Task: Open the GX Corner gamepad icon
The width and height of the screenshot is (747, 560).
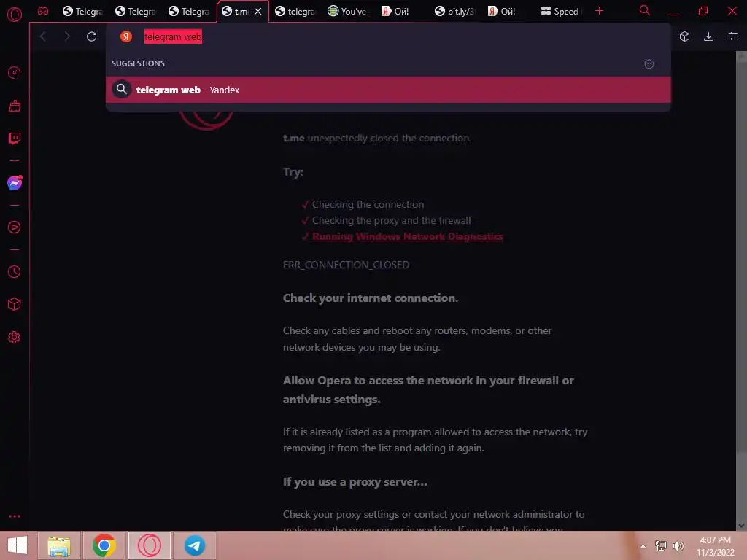Action: coord(43,11)
